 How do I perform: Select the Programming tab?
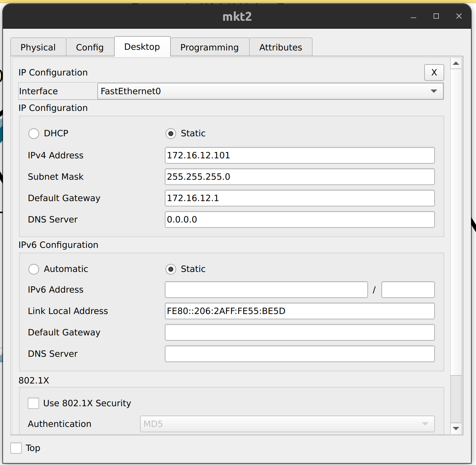(x=209, y=47)
